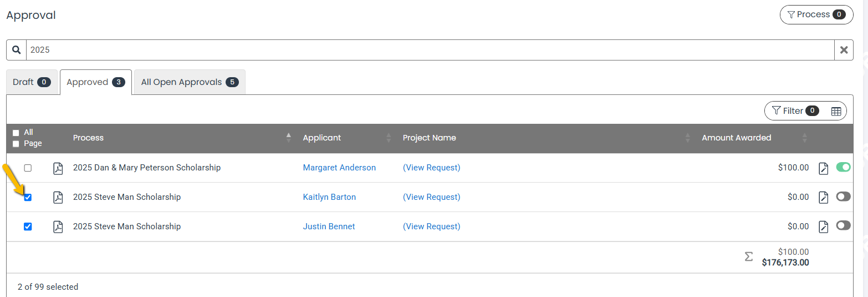Uncheck the Kaitlyn Barton row checkbox
This screenshot has width=868, height=297.
pos(28,197)
